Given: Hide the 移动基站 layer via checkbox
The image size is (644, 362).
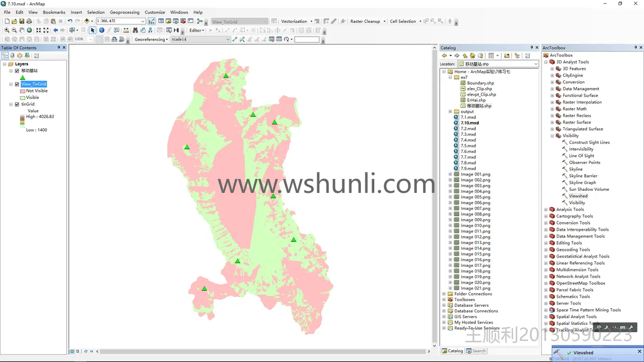Looking at the screenshot, I should [x=17, y=71].
